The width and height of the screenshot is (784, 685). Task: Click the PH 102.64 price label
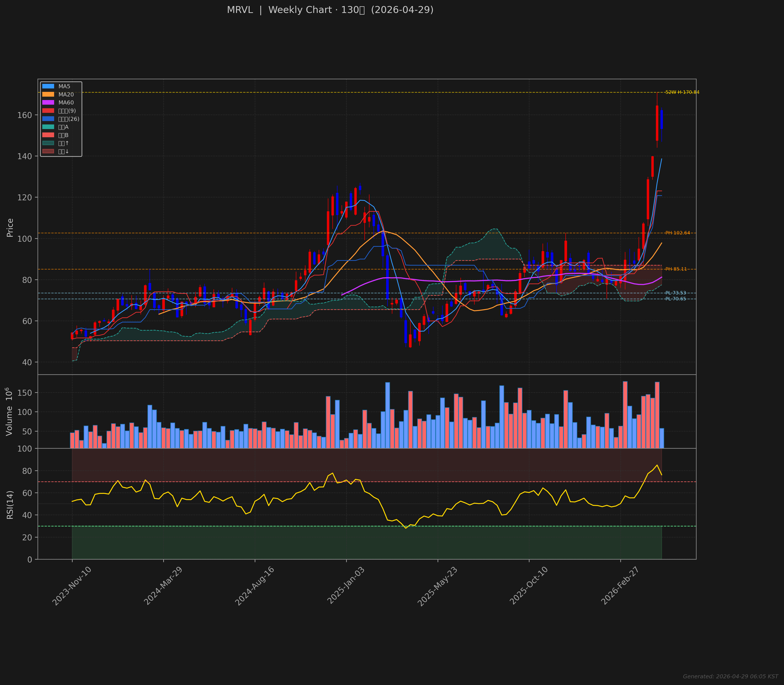(677, 233)
